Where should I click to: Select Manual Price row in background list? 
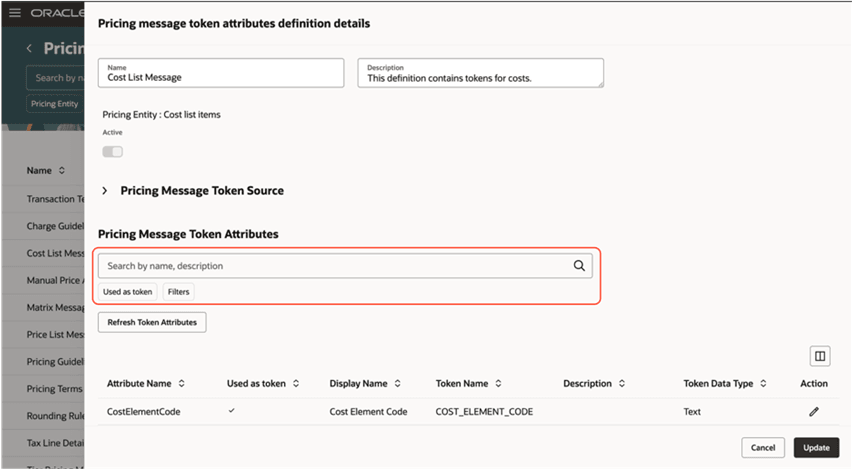pyautogui.click(x=43, y=280)
